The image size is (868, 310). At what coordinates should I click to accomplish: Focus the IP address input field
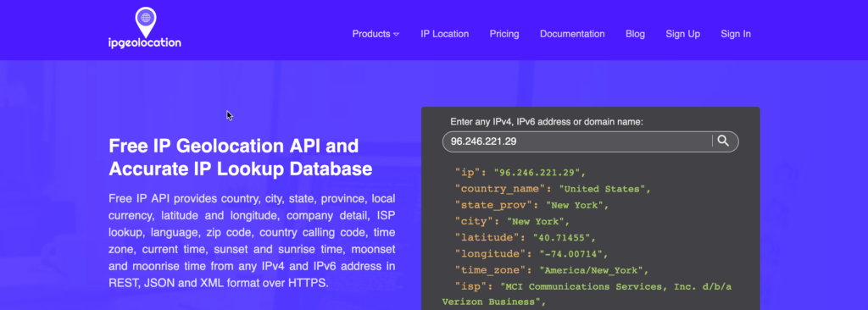(576, 141)
